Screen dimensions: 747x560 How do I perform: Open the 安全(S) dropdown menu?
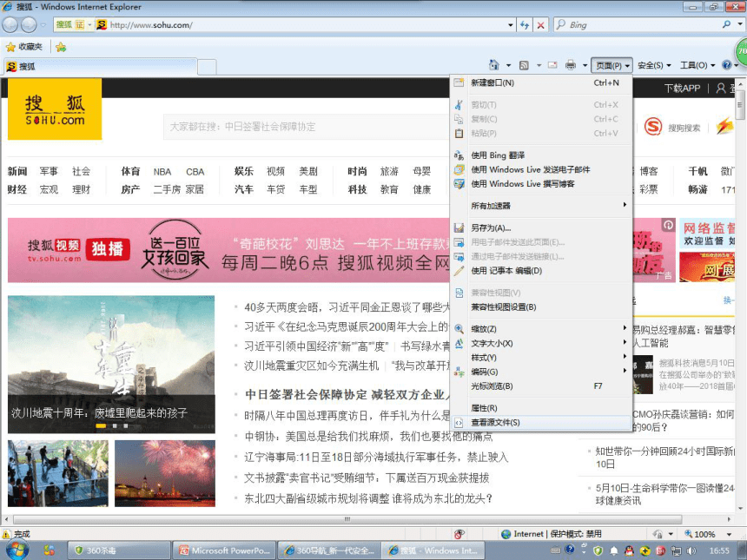[654, 65]
